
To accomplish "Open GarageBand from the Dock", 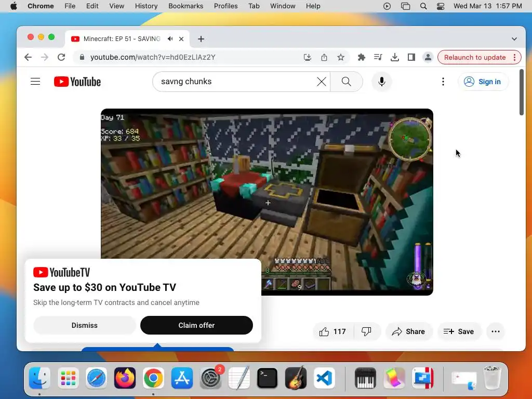I will click(x=296, y=378).
